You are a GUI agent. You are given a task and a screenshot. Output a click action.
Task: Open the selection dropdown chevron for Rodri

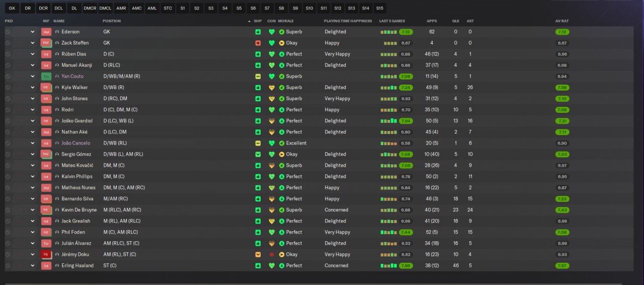click(33, 110)
